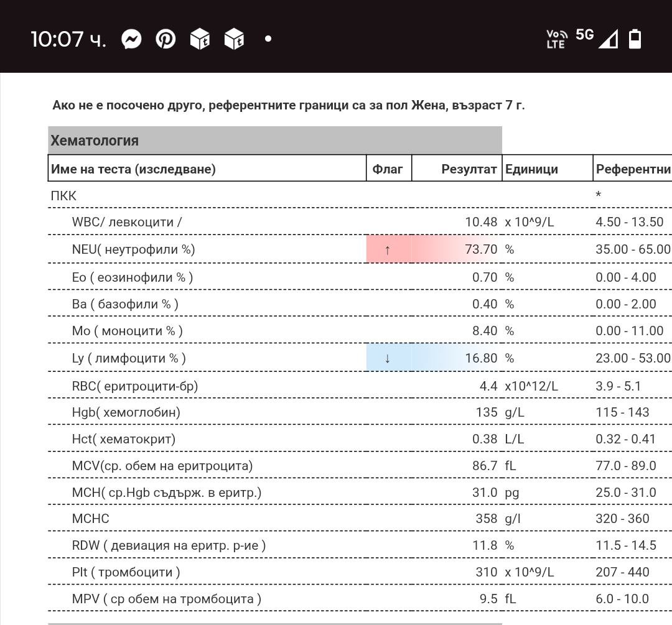Viewport: 672px width, 625px height.
Task: Tap the signal strength icon
Action: pyautogui.click(x=608, y=39)
